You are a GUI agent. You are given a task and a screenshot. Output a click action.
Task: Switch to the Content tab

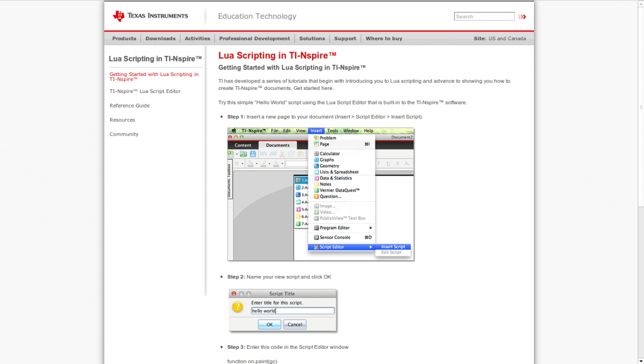(x=243, y=145)
